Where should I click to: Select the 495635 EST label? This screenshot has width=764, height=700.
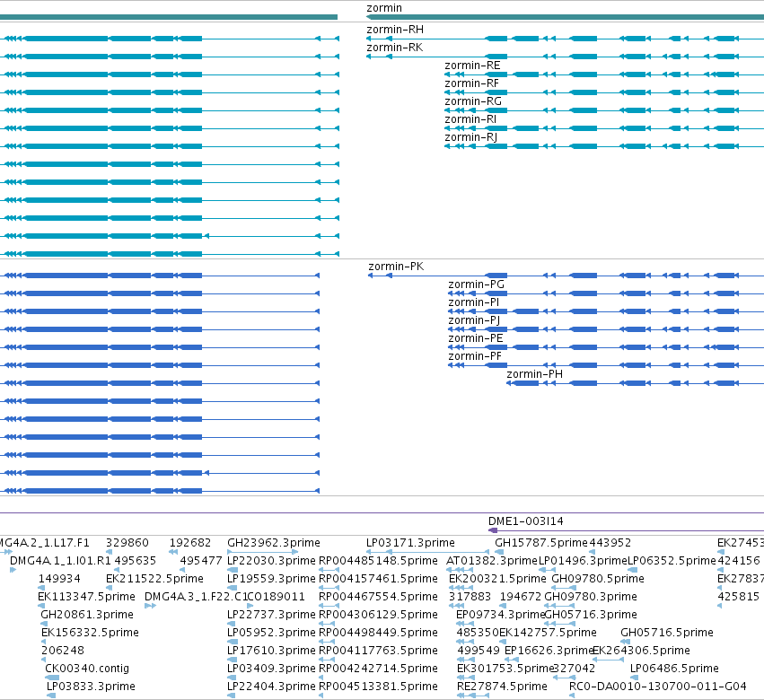[x=135, y=561]
